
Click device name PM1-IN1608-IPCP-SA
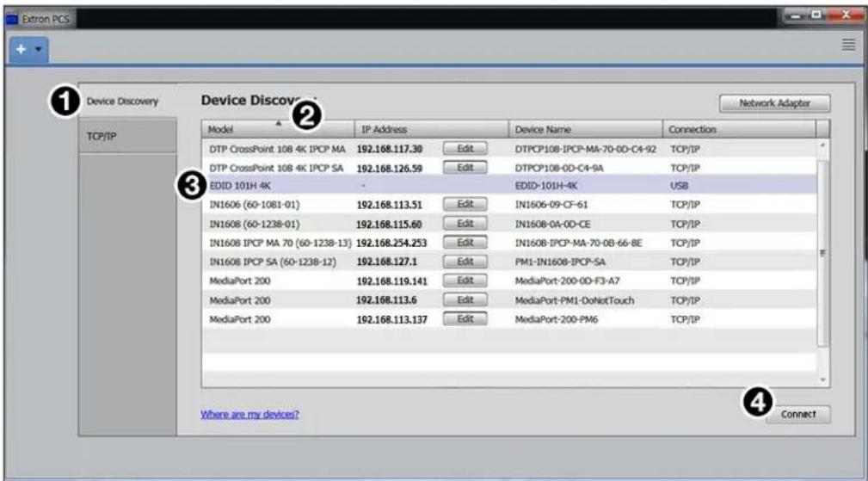click(560, 262)
